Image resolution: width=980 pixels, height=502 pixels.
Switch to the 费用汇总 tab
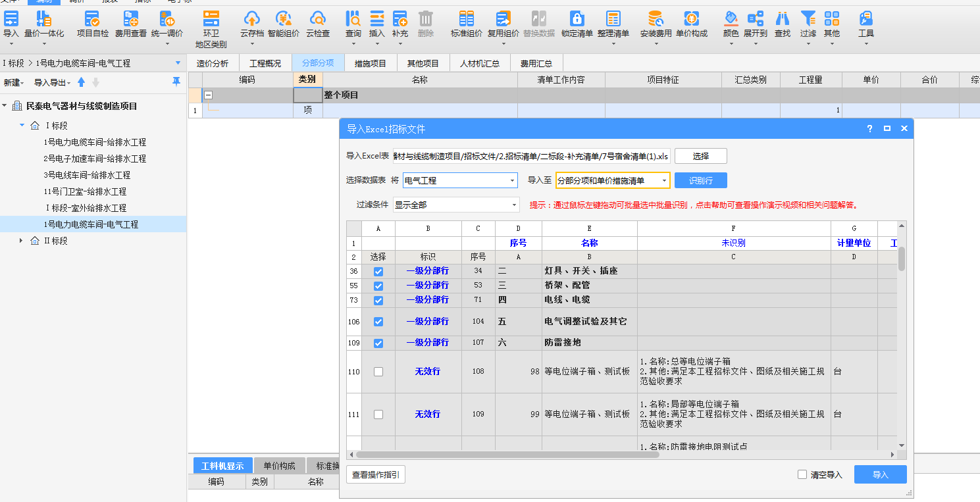point(536,63)
